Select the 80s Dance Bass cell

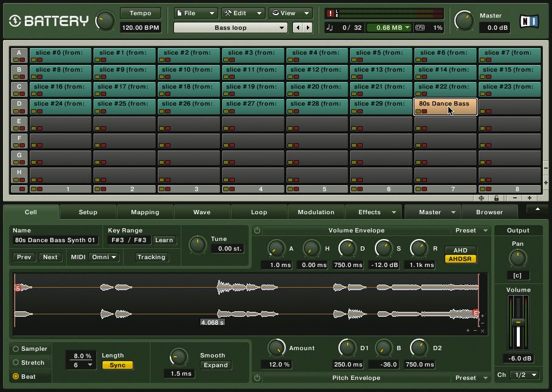[445, 106]
